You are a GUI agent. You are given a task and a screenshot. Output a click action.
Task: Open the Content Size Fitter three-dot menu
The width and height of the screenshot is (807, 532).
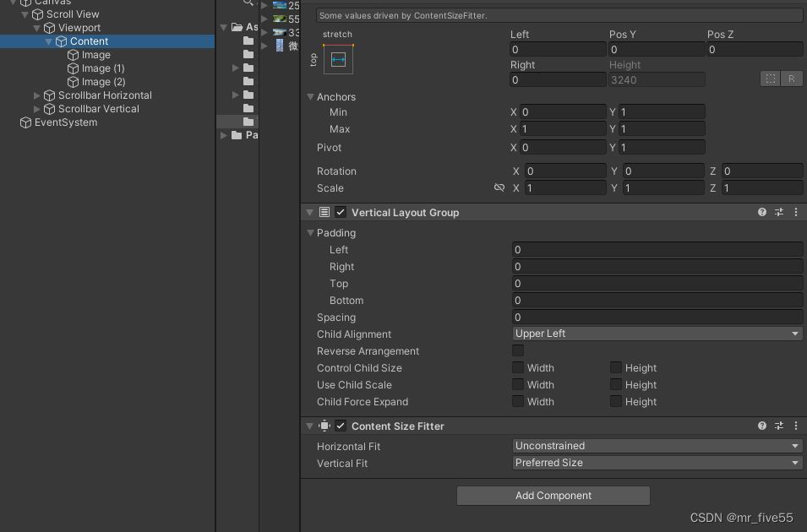tap(795, 426)
